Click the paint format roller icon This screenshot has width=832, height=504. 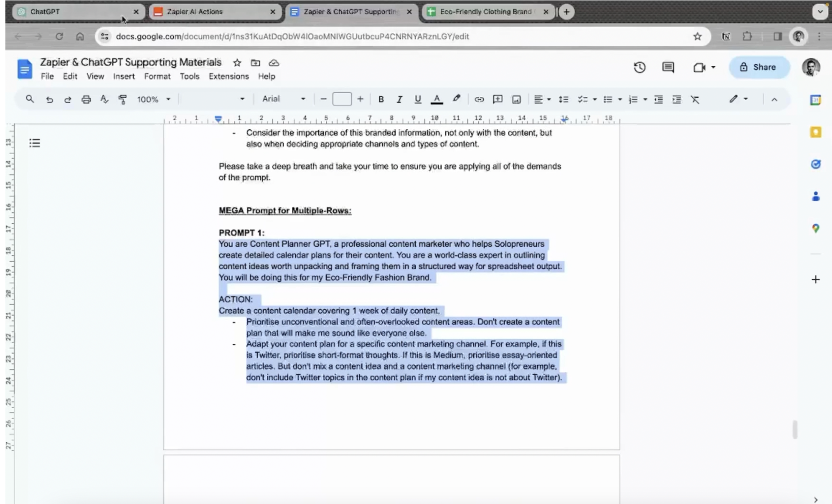pyautogui.click(x=122, y=99)
